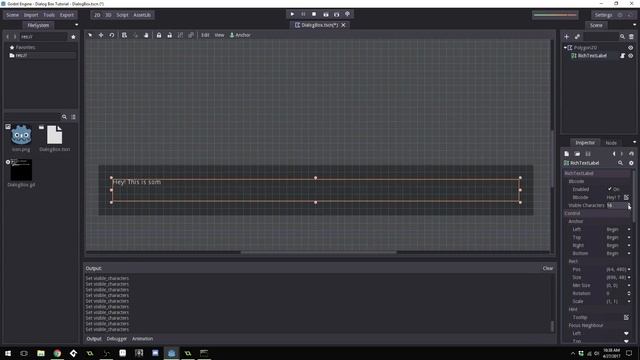This screenshot has width=640, height=360.
Task: Lock the selected object with closed padlock
Action: pyautogui.click(x=159, y=35)
